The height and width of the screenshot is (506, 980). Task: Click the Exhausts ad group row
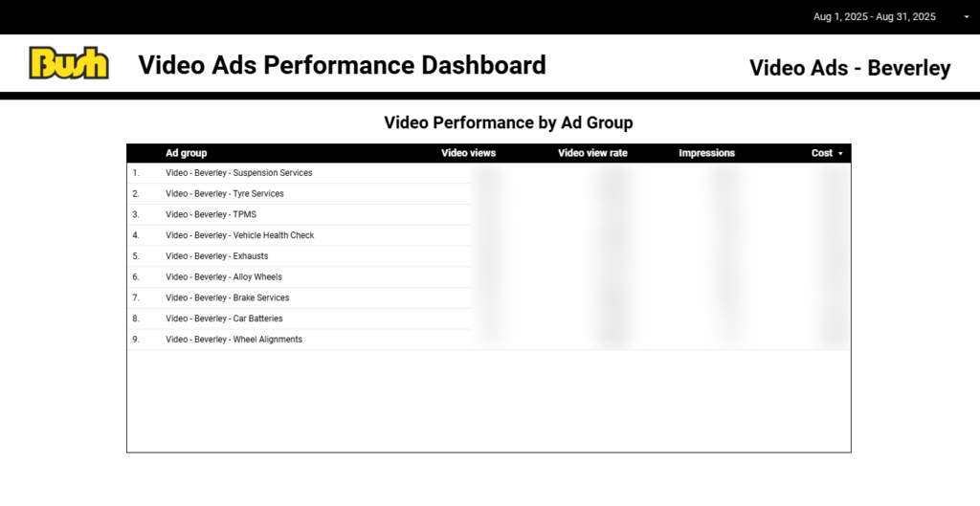[216, 256]
